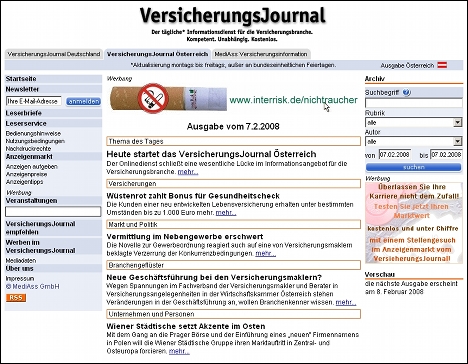This screenshot has width=468, height=364.
Task: Open the Karriere Stellengesuch advertisement
Action: (x=414, y=223)
